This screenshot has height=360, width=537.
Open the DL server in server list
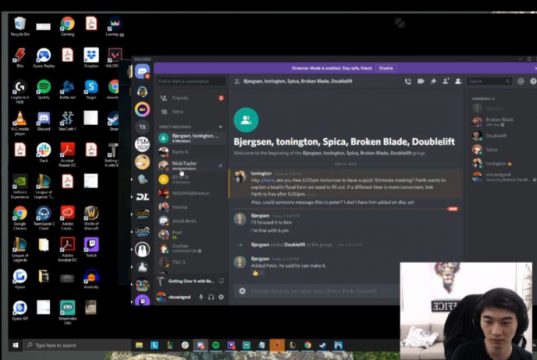click(x=142, y=197)
